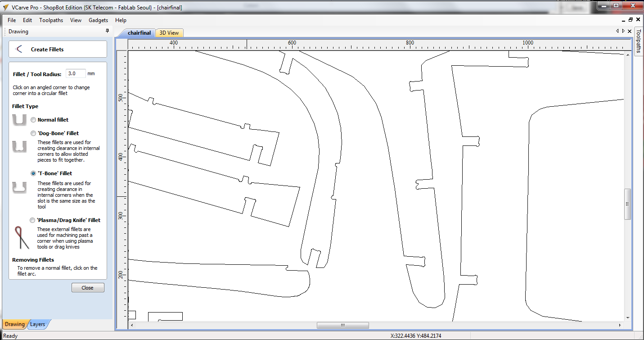Close the active document tab via X icon

click(629, 31)
